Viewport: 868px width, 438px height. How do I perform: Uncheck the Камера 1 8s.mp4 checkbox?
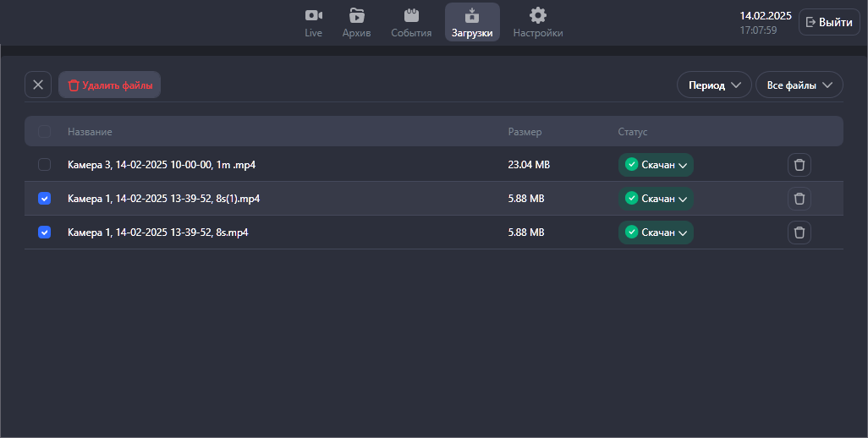pyautogui.click(x=45, y=233)
